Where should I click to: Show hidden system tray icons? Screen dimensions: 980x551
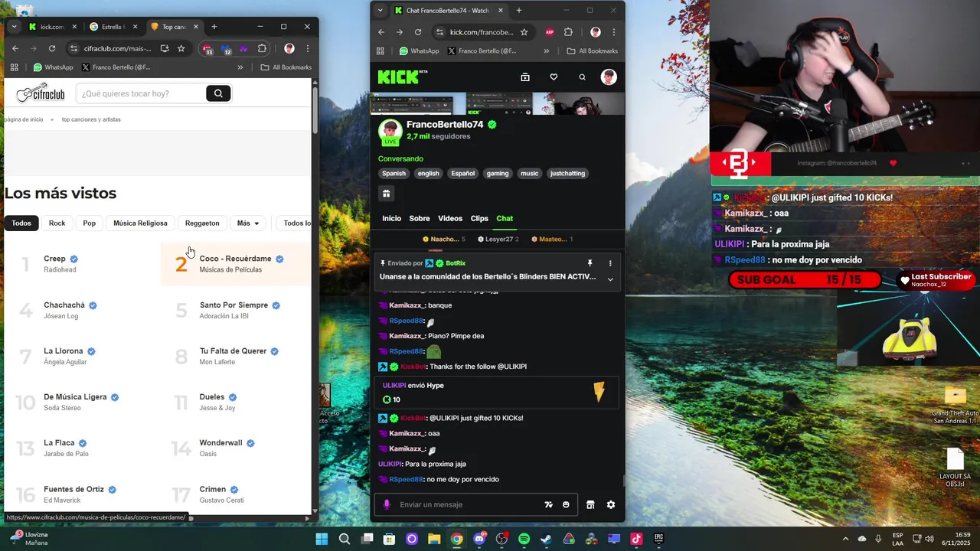tap(845, 539)
